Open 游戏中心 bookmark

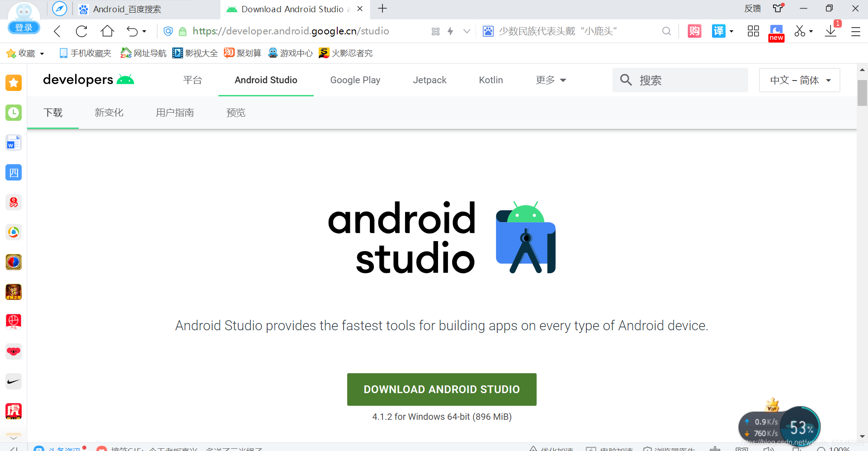click(x=290, y=53)
